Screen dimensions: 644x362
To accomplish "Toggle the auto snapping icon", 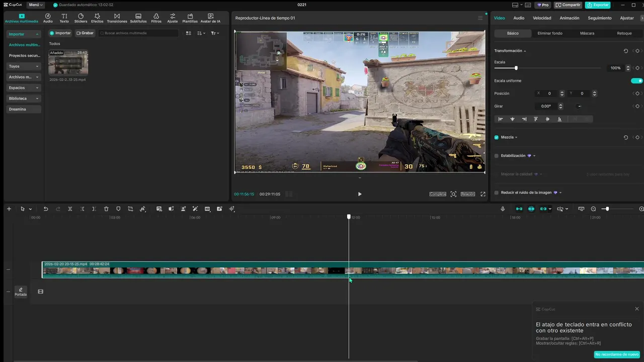I will pyautogui.click(x=531, y=209).
